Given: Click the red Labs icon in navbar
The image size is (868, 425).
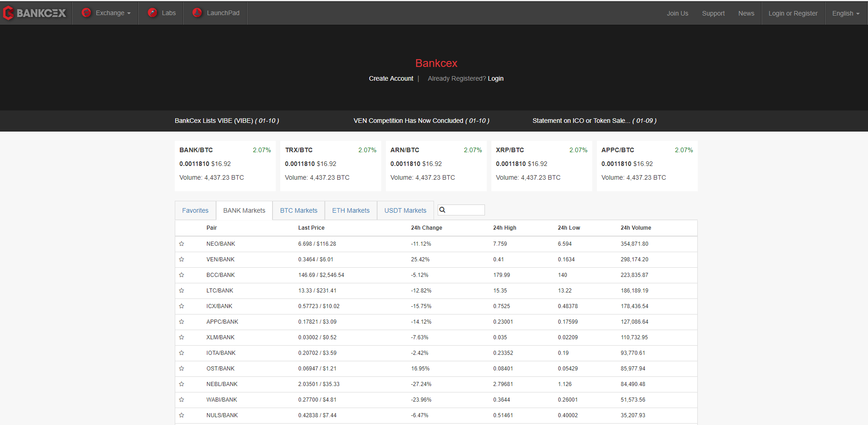Looking at the screenshot, I should [152, 13].
